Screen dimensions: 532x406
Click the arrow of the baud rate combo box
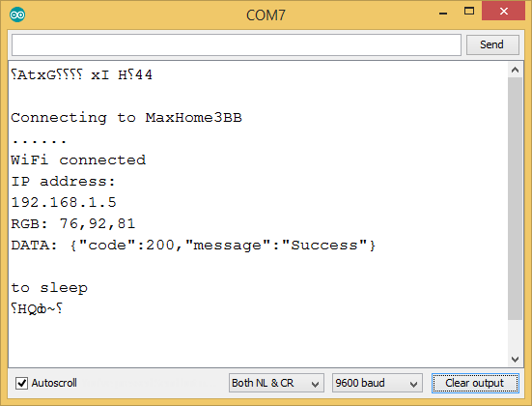(413, 384)
